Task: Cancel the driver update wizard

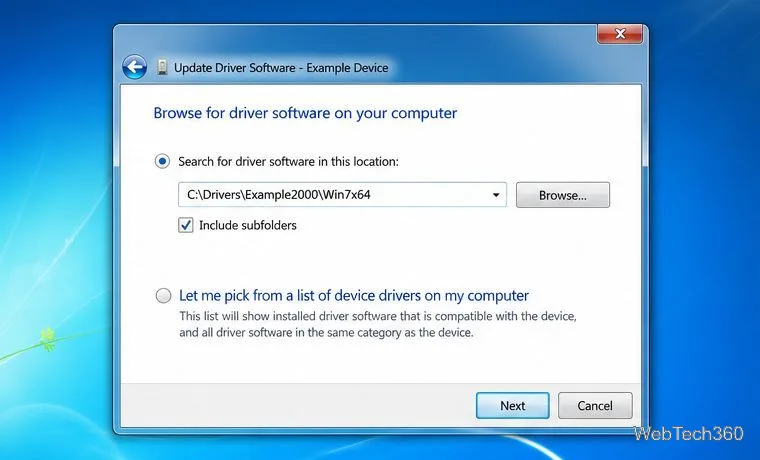Action: (595, 405)
